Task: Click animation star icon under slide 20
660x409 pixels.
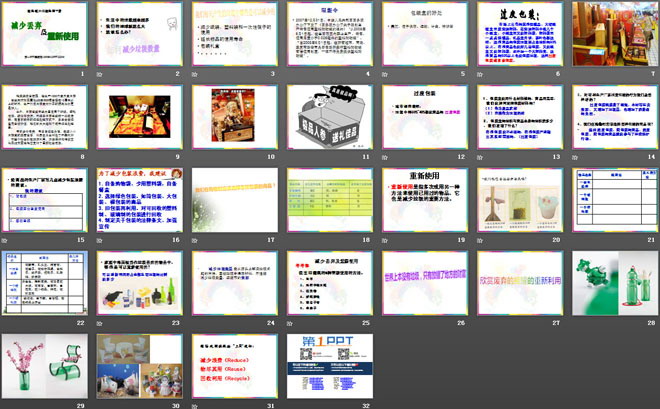Action: [x=480, y=241]
